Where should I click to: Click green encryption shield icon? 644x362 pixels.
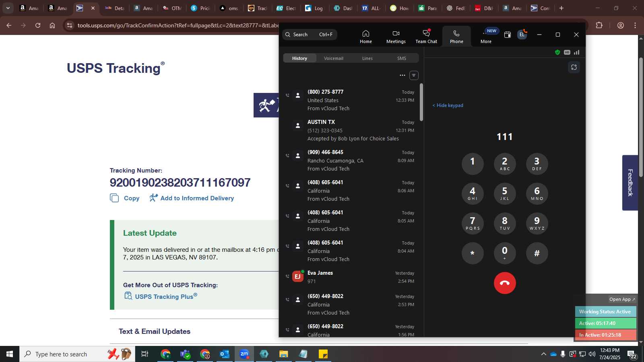click(x=557, y=52)
